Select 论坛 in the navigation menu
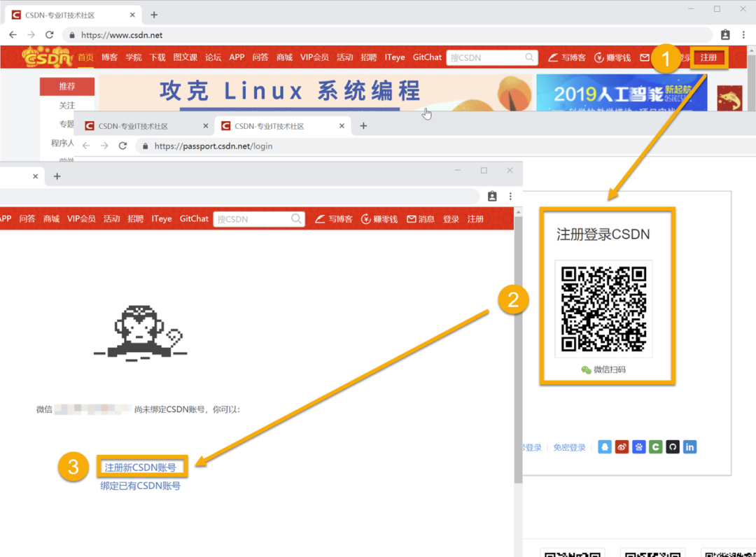Image resolution: width=756 pixels, height=557 pixels. point(213,57)
